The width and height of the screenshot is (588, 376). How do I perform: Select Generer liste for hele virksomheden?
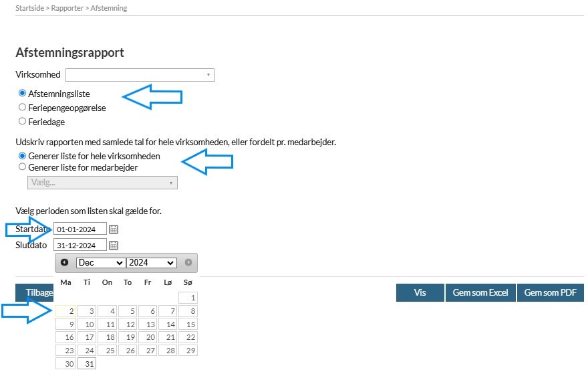[x=23, y=156]
